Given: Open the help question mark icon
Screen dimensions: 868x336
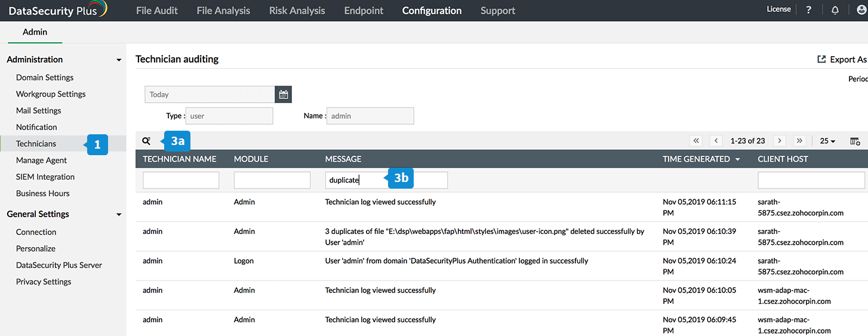Looking at the screenshot, I should tap(809, 10).
